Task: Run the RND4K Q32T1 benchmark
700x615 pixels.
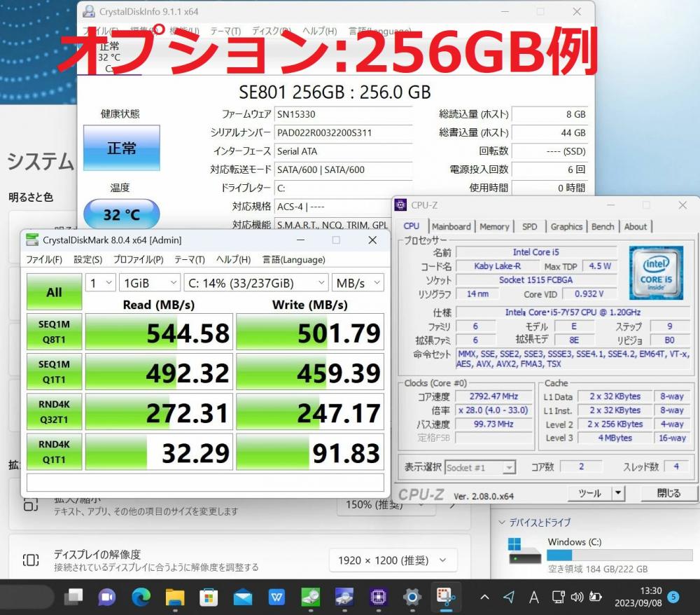Action: coord(54,412)
